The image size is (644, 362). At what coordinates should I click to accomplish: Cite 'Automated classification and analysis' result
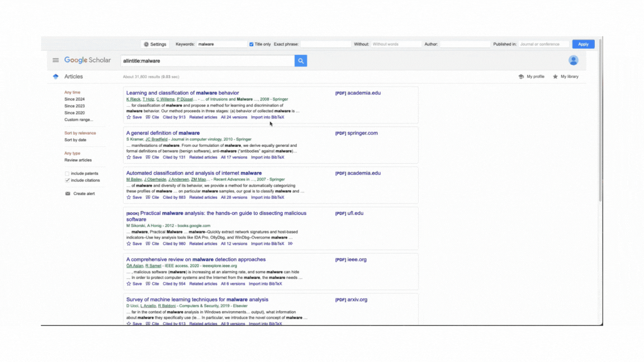tap(153, 197)
